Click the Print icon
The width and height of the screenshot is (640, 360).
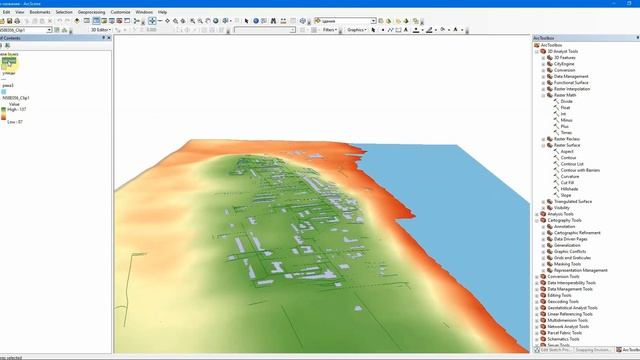click(17, 21)
